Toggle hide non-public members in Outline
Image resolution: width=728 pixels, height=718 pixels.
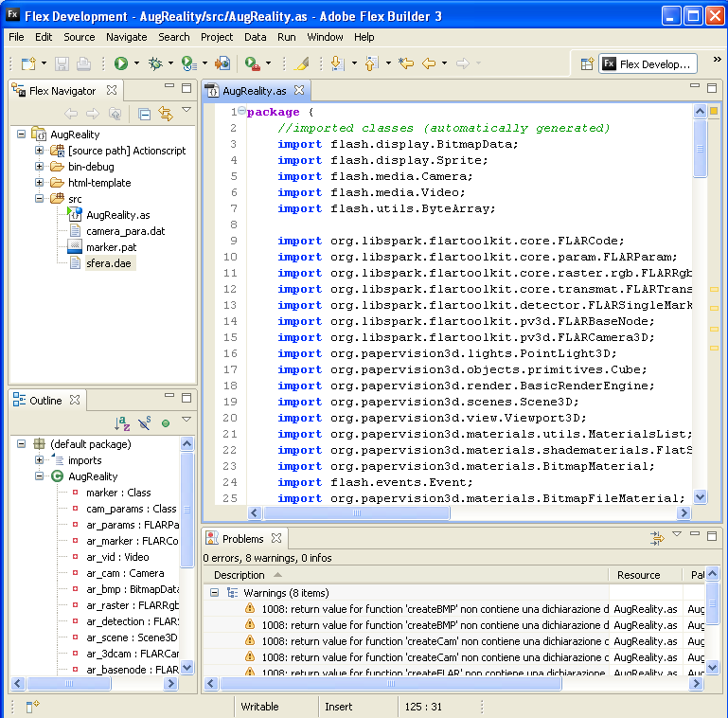(145, 423)
